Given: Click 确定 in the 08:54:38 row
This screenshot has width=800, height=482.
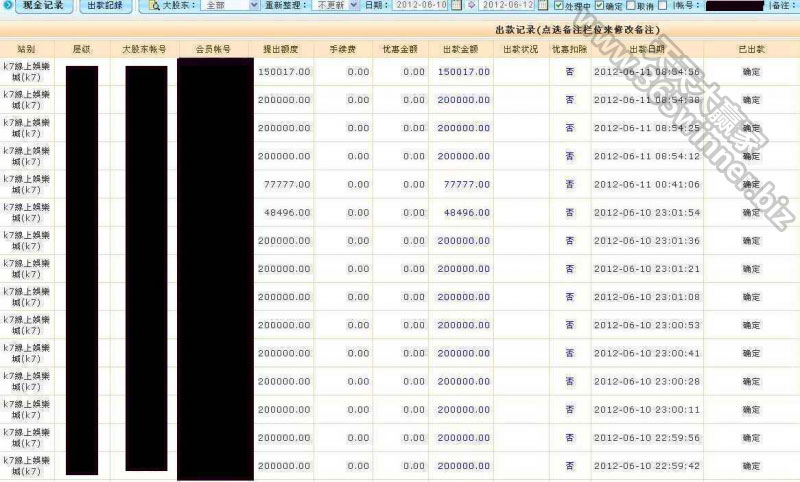Looking at the screenshot, I should 752,100.
